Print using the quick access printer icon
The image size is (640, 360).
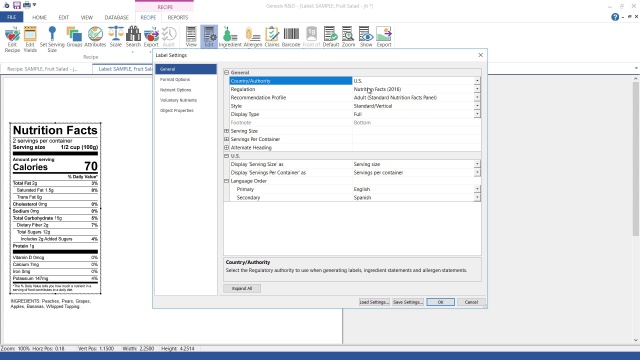(x=27, y=5)
